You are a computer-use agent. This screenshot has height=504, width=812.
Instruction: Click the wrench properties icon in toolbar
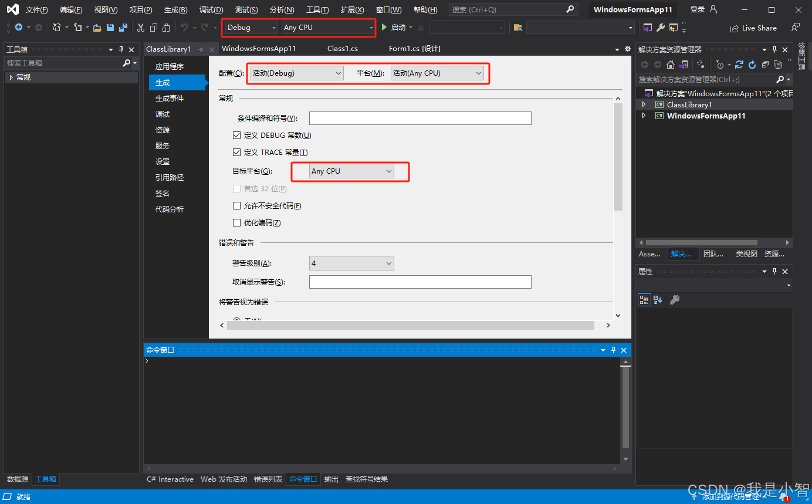pyautogui.click(x=660, y=28)
